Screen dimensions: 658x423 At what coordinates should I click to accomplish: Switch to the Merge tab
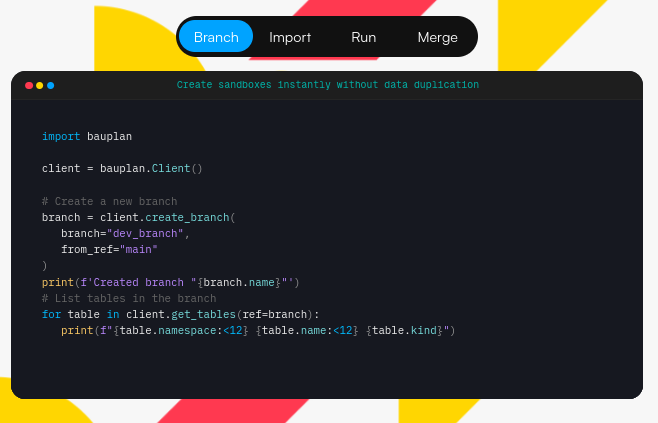click(437, 37)
